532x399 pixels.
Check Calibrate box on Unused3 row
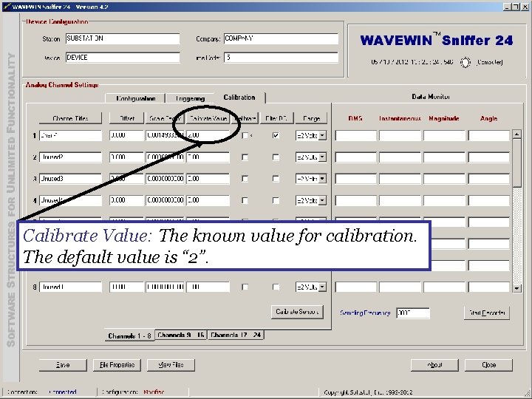point(245,179)
